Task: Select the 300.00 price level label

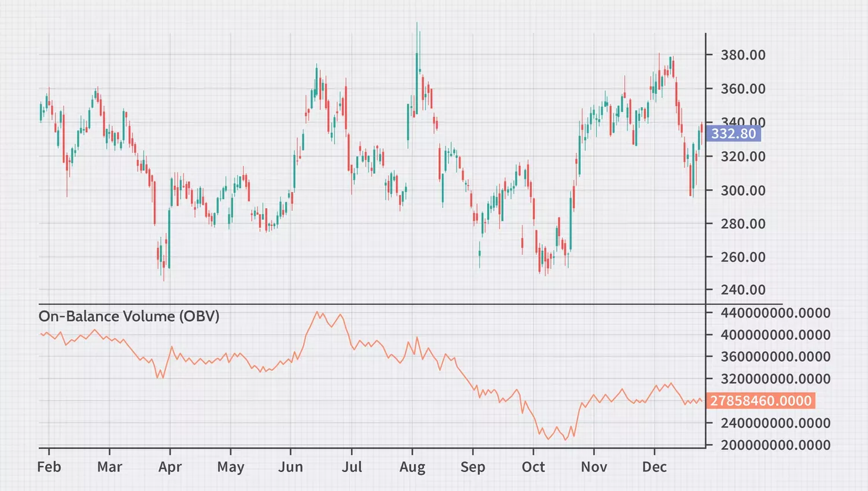Action: (743, 190)
